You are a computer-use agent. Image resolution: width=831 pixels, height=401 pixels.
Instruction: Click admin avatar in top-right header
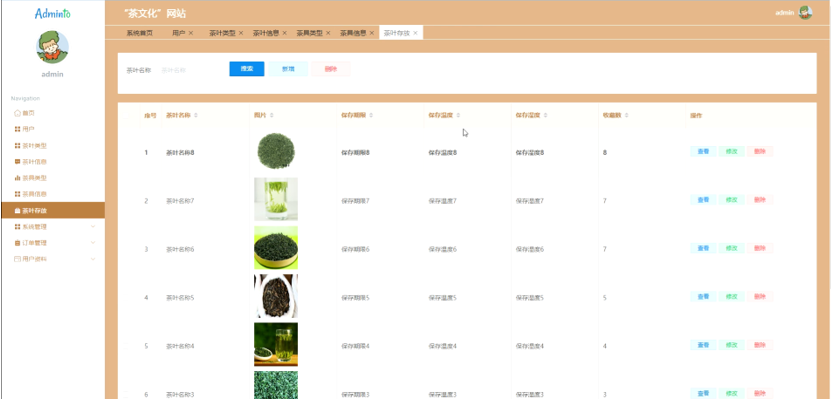click(x=806, y=13)
